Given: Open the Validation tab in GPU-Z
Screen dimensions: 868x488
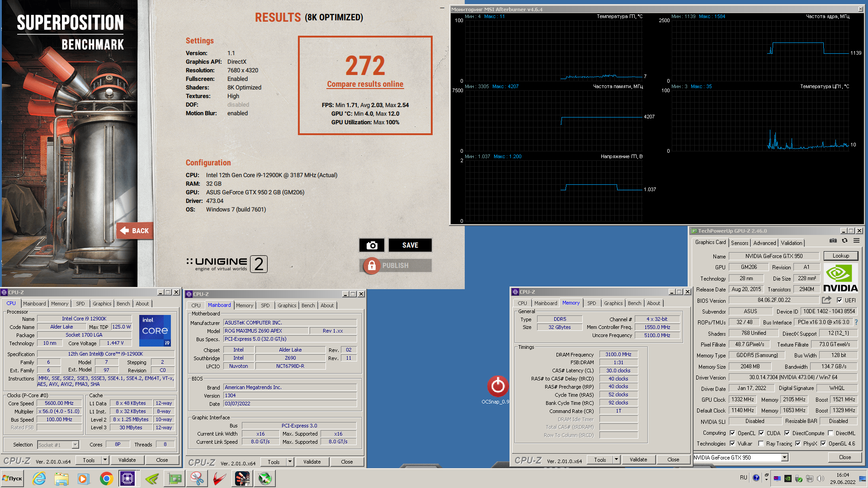Looking at the screenshot, I should click(792, 243).
